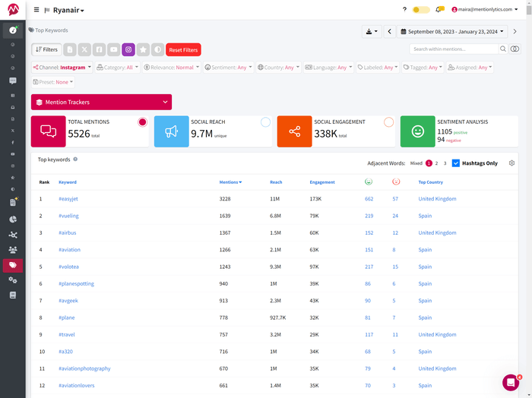Open the Ryanair project dropdown
The image size is (532, 398).
coord(68,10)
